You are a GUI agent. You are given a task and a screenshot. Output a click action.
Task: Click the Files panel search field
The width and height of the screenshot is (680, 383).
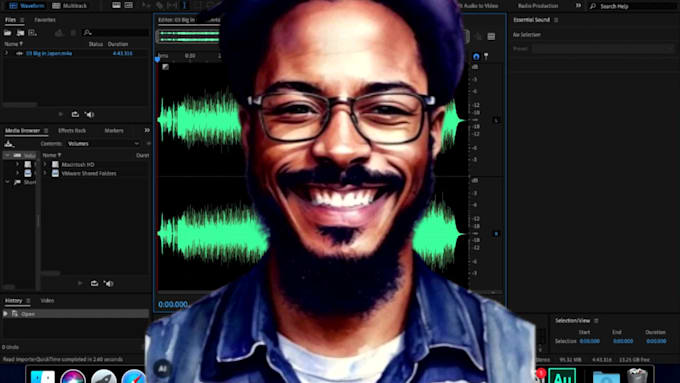(x=115, y=33)
